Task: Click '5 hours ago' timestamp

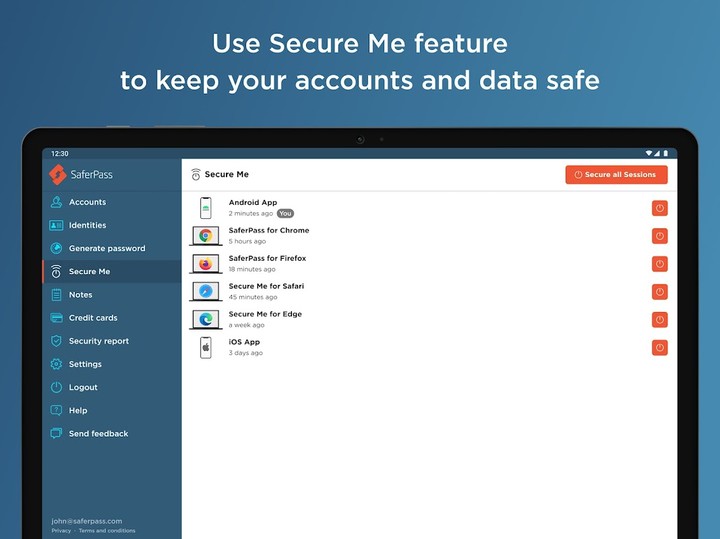Action: (x=248, y=241)
